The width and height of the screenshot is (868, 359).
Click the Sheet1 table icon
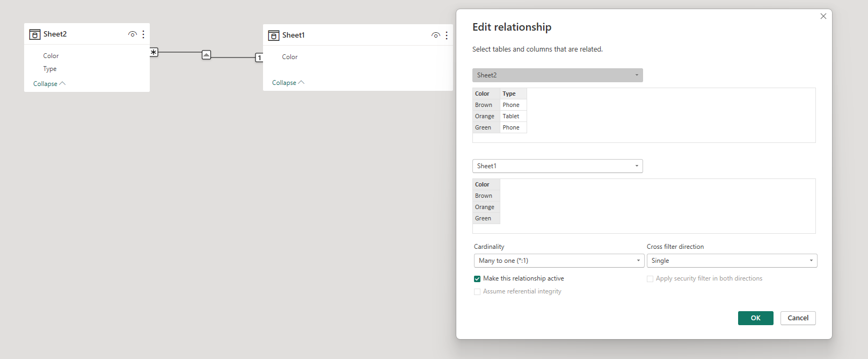(x=274, y=35)
